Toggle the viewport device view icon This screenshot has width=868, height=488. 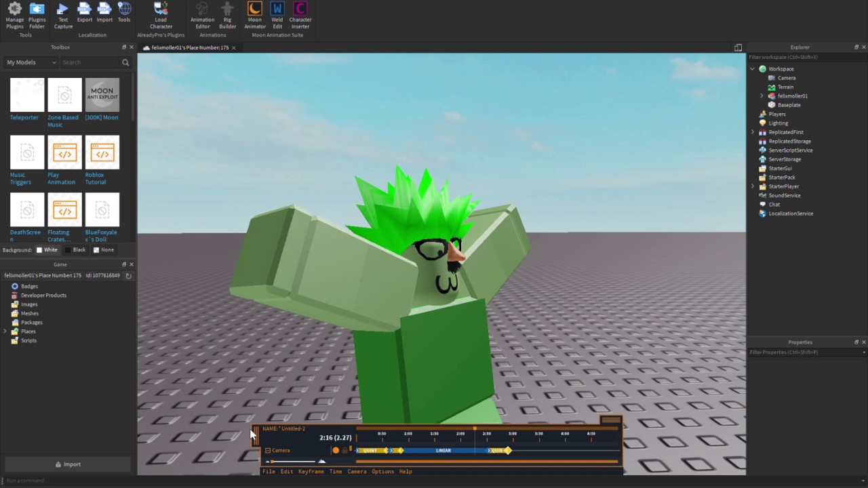click(x=738, y=47)
